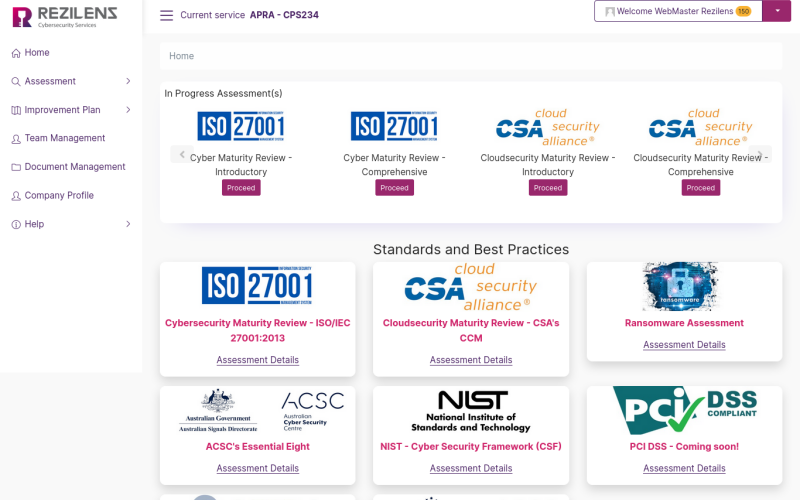Open Assessment Details for Ransomware Assessment

tap(684, 344)
